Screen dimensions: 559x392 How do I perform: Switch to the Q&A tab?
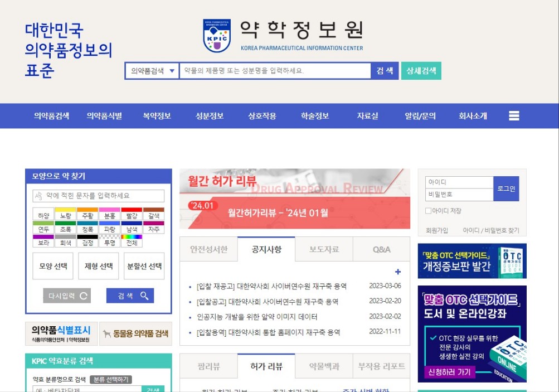381,249
